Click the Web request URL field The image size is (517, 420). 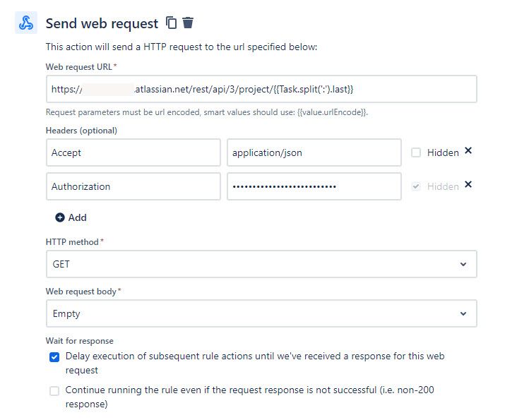coord(261,89)
